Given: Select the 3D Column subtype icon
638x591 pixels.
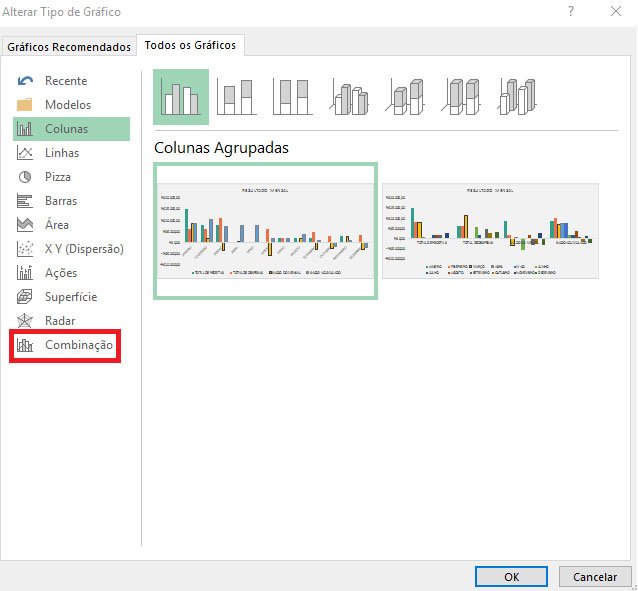Looking at the screenshot, I should coord(519,97).
